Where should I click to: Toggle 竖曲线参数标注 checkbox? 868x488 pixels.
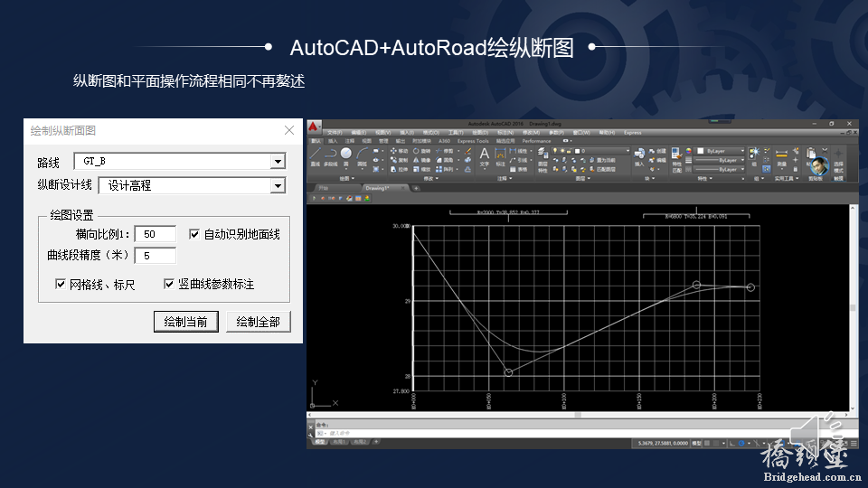[169, 284]
